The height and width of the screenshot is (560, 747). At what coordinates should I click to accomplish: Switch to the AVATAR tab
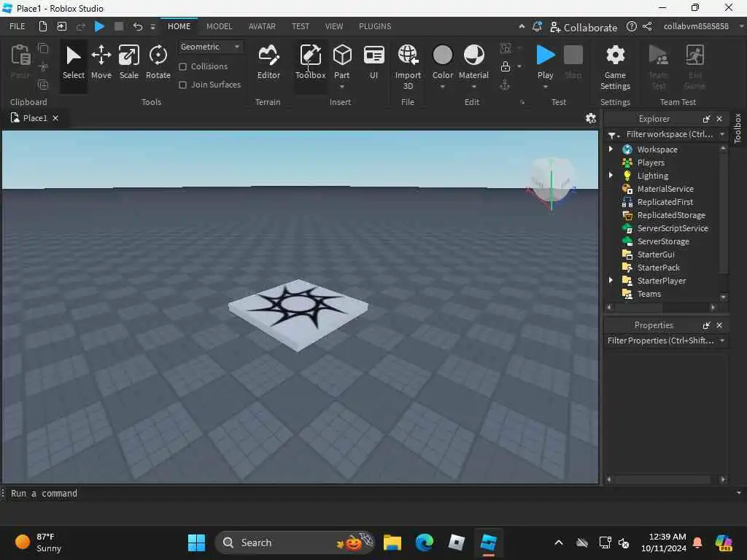[x=262, y=26]
